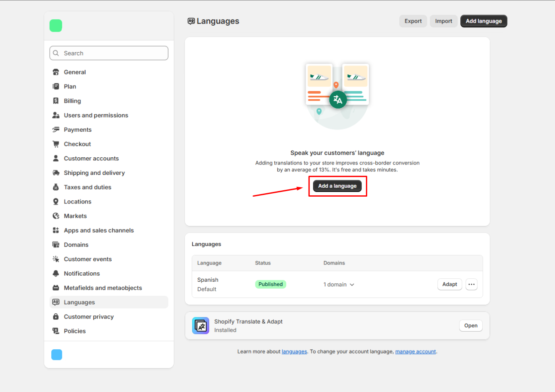This screenshot has width=555, height=392.
Task: Click the Import button
Action: click(443, 21)
